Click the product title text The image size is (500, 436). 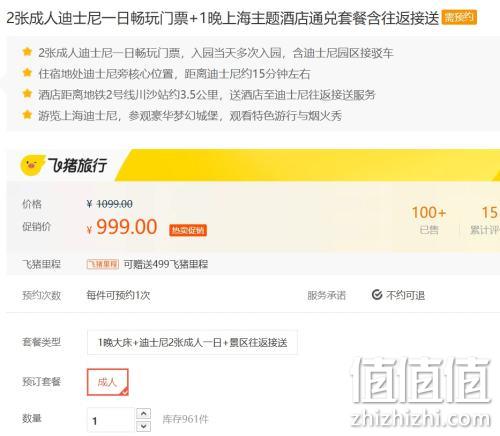223,18
